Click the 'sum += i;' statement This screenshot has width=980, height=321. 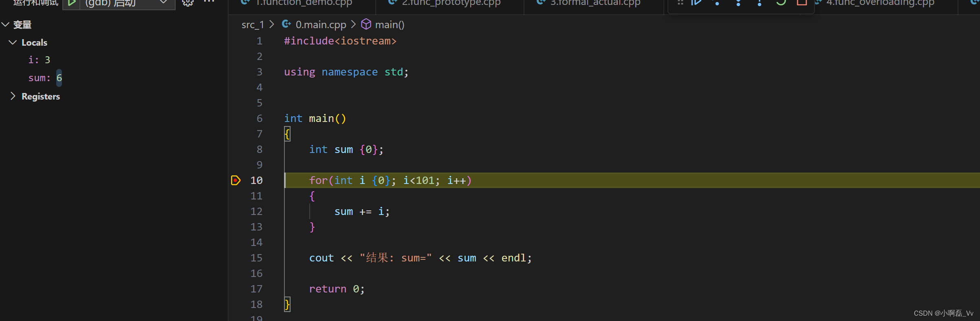(x=362, y=212)
